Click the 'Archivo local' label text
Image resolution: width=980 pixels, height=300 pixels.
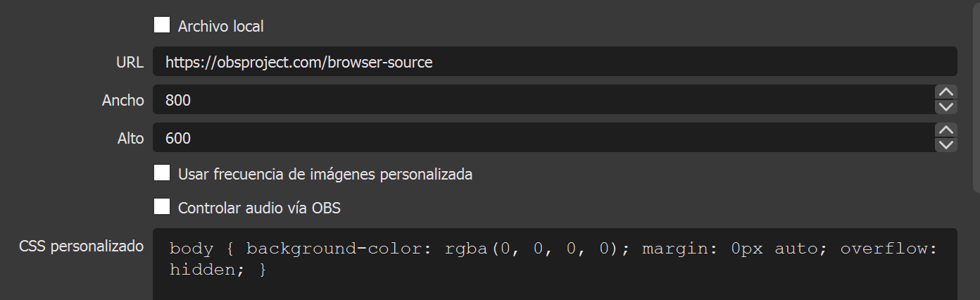pyautogui.click(x=221, y=27)
